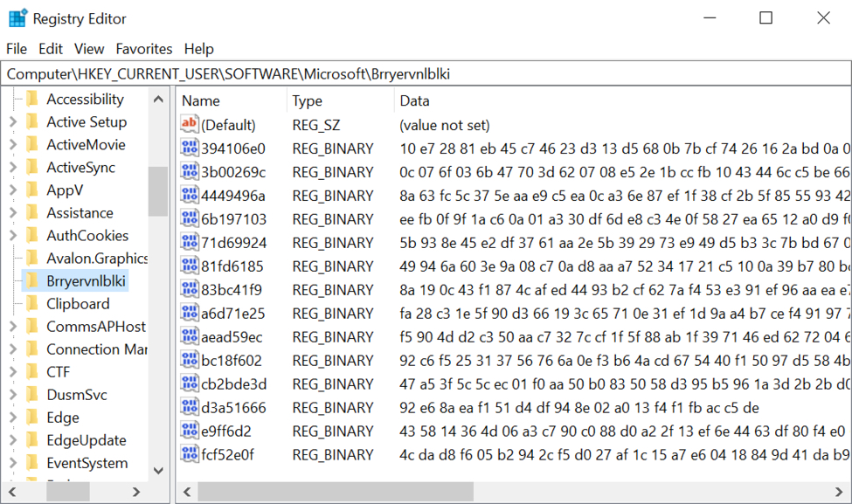Click the Type column header
Image resolution: width=852 pixels, height=504 pixels.
(x=308, y=101)
